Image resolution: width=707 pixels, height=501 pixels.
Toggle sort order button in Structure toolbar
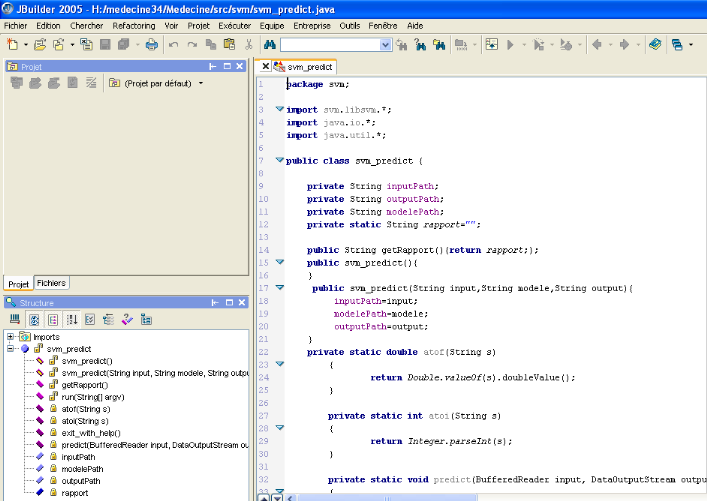[x=71, y=319]
